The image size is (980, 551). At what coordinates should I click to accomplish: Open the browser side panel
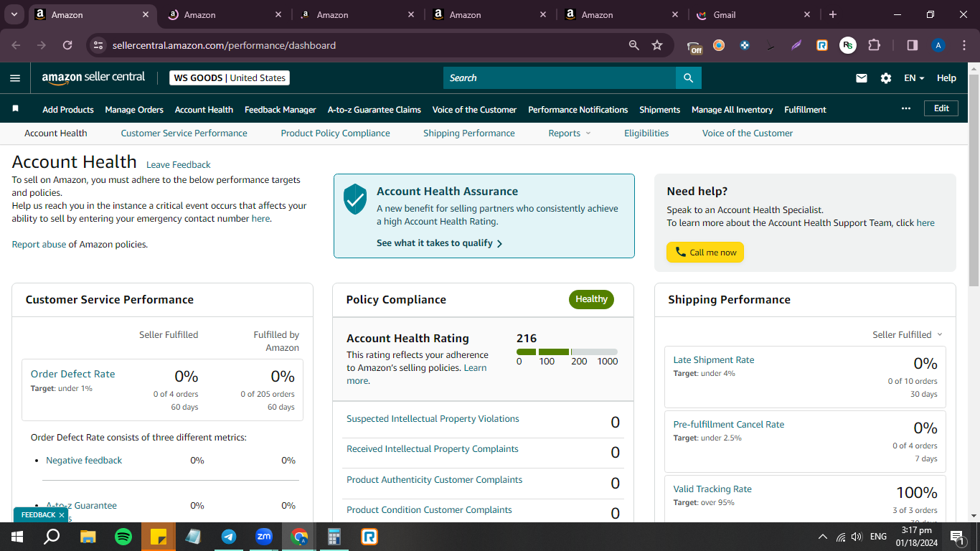click(x=913, y=45)
